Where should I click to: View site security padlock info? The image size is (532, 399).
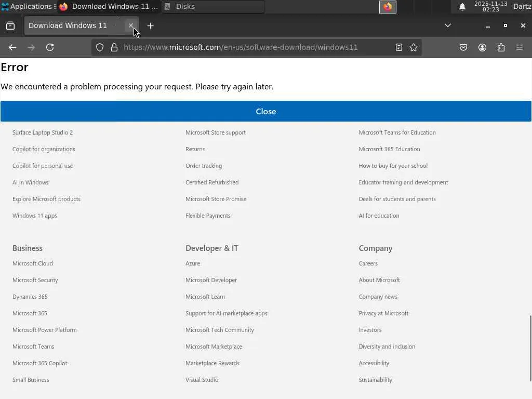pyautogui.click(x=114, y=47)
